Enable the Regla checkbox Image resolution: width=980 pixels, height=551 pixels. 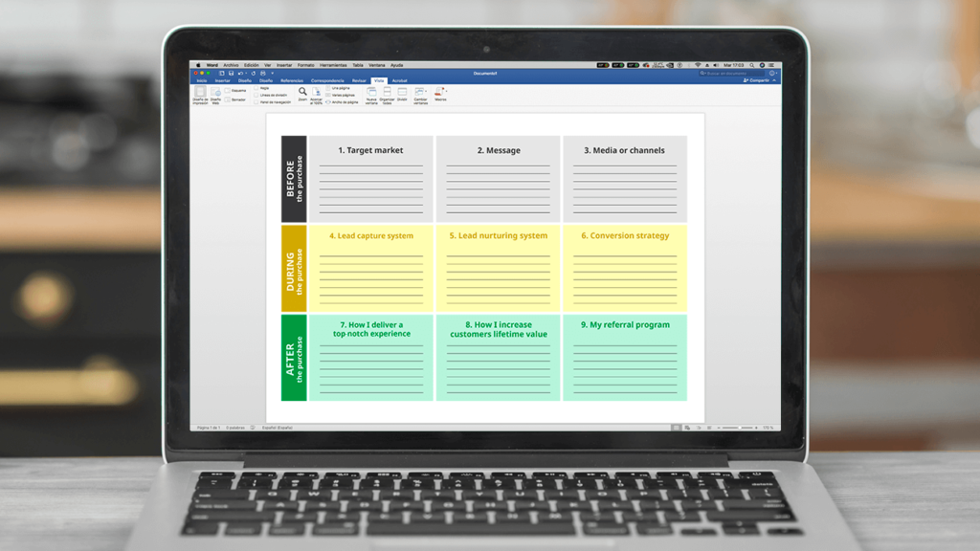click(257, 88)
